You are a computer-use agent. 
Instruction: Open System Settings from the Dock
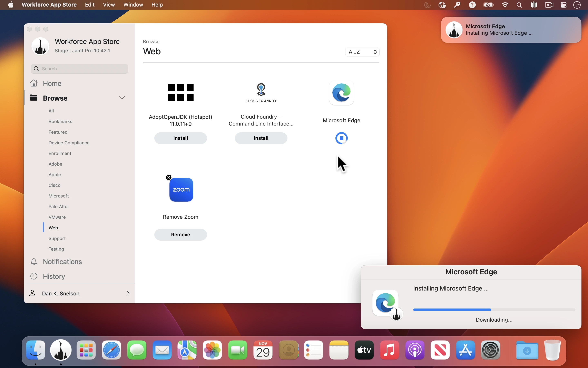coord(491,350)
